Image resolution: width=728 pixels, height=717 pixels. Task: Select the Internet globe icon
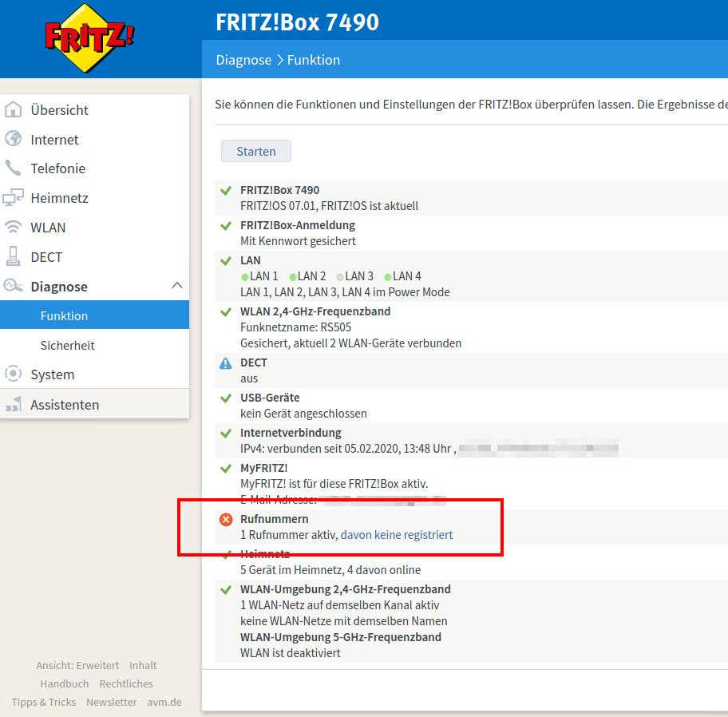coord(13,139)
